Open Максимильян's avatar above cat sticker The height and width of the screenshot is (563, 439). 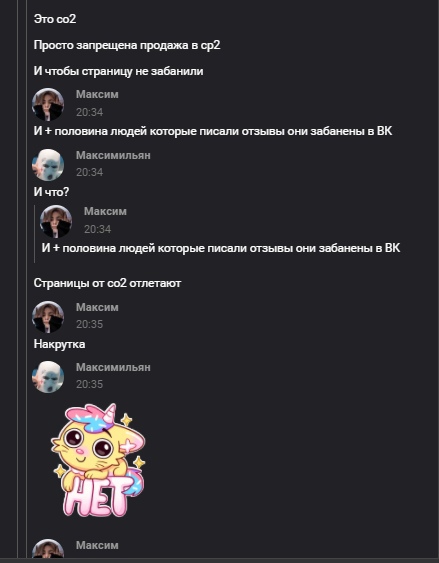point(48,377)
